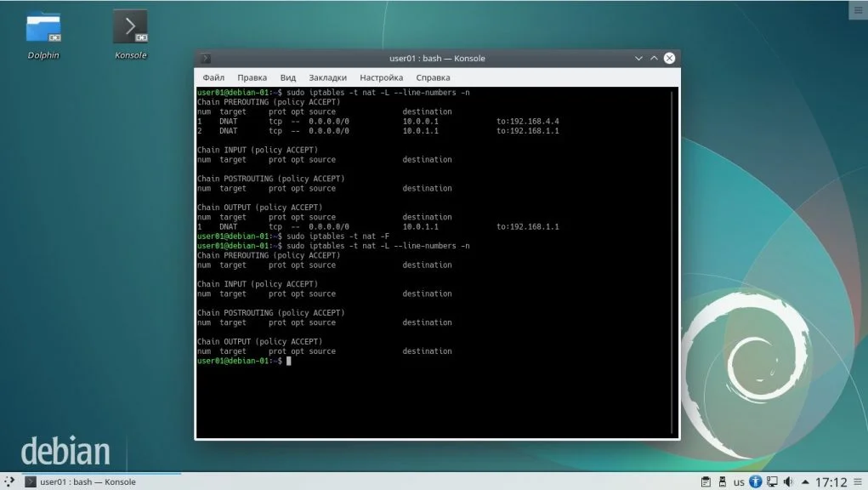
Task: Click first "Chain INPUT (policy ACCEPT)" line
Action: point(258,150)
